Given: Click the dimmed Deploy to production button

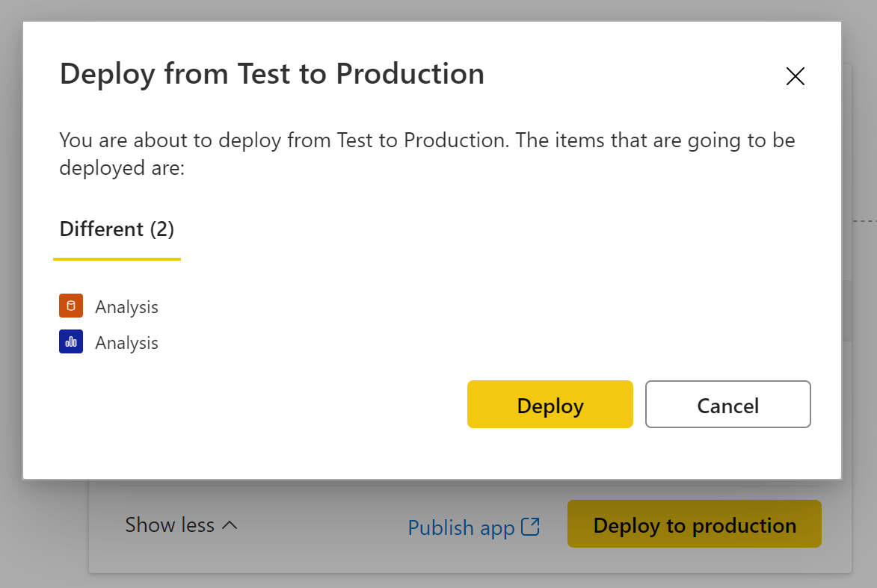Looking at the screenshot, I should point(694,525).
